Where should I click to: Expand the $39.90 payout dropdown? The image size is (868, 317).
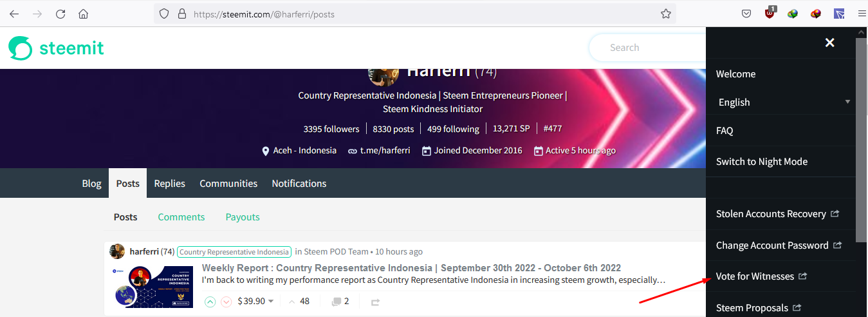tap(256, 301)
